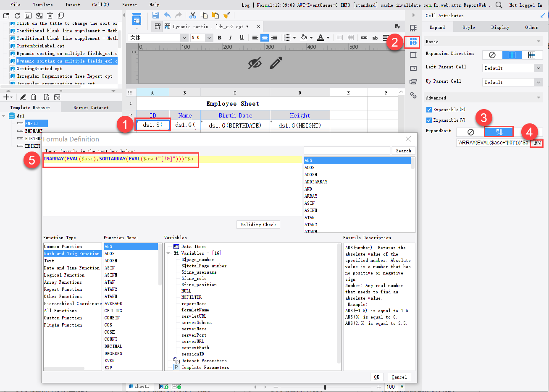Open hyperlink panel icon in right sidebar
549x392 pixels.
click(x=413, y=95)
